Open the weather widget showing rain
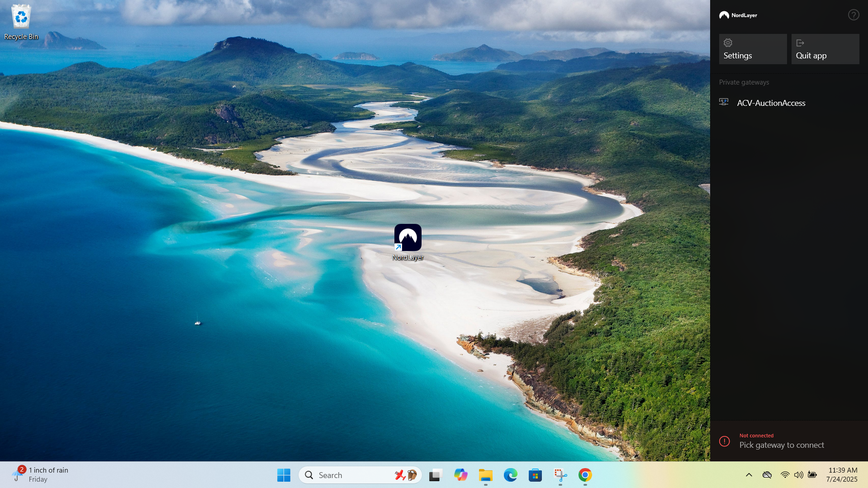This screenshot has width=868, height=488. click(41, 475)
